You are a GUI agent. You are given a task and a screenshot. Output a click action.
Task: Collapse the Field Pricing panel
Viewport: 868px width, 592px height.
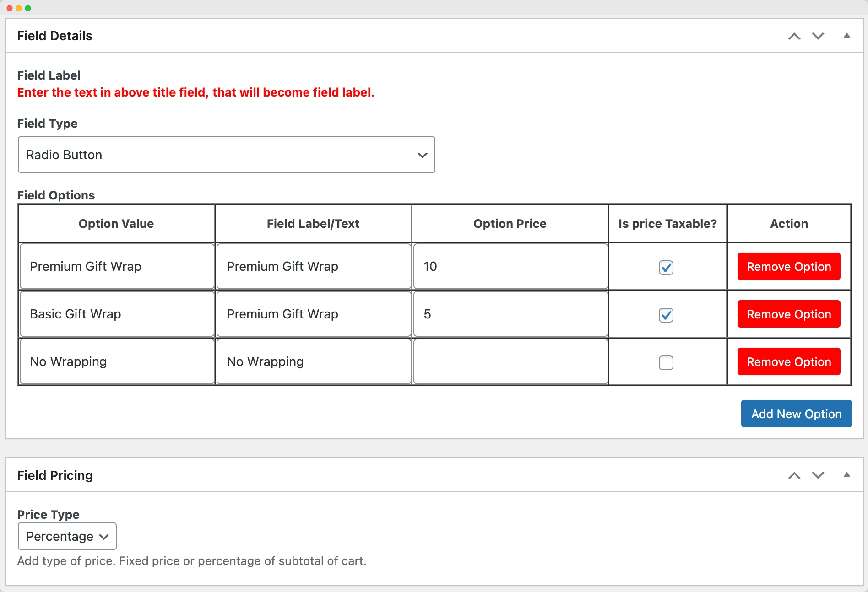[847, 475]
